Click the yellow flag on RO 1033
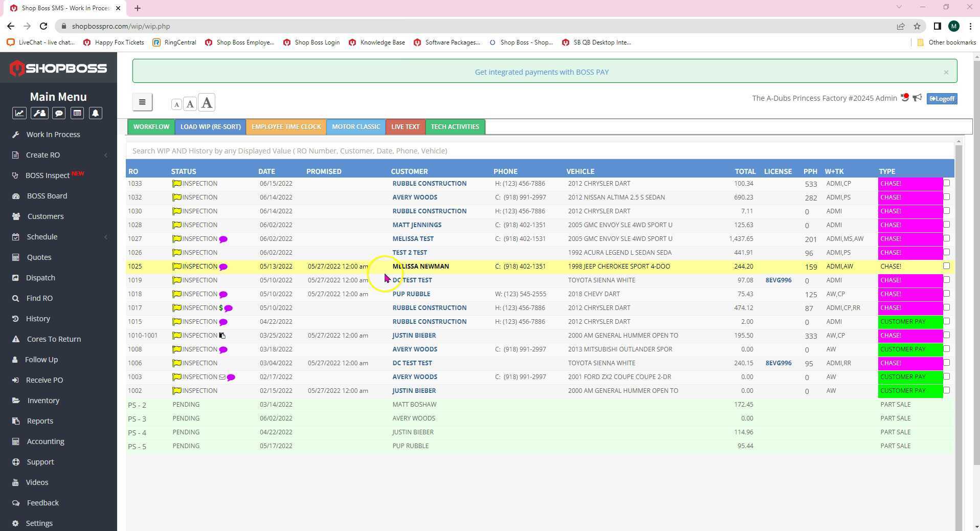Viewport: 980px width, 531px height. pyautogui.click(x=177, y=184)
